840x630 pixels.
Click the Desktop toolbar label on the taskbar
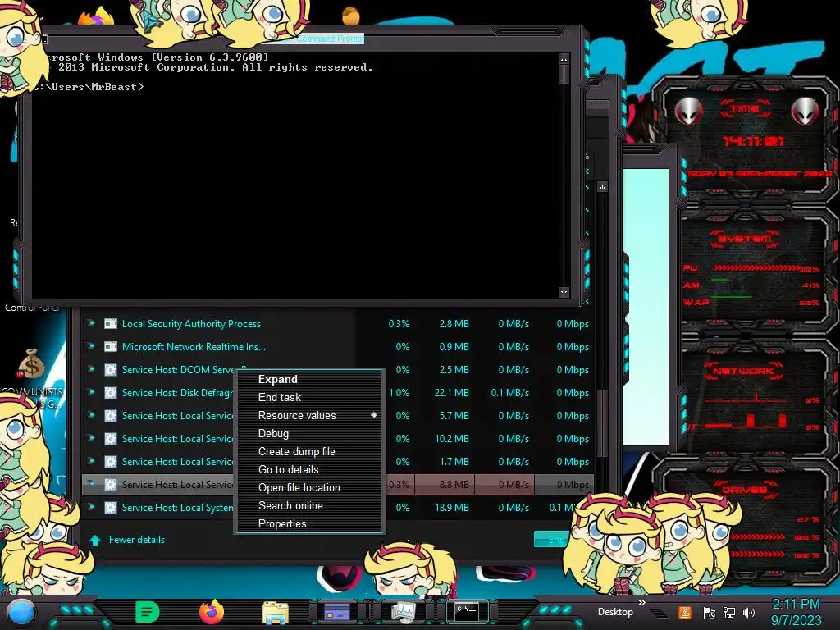tap(615, 612)
